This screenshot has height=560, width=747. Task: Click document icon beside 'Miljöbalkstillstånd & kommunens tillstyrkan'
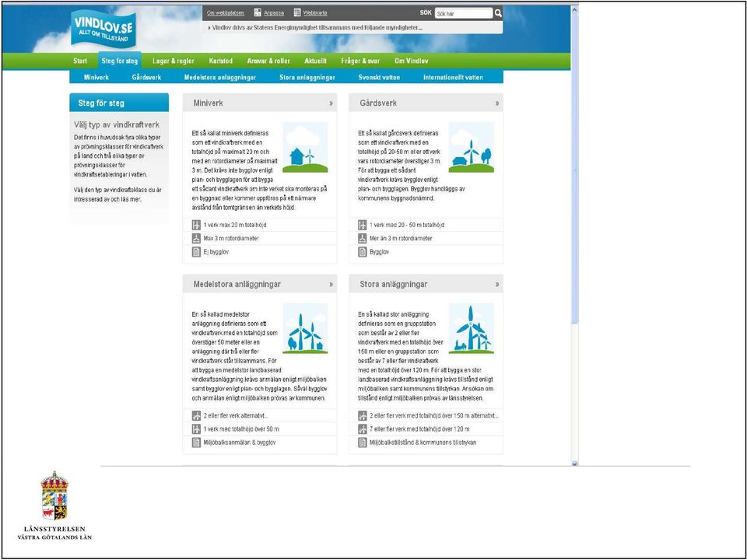pyautogui.click(x=363, y=443)
